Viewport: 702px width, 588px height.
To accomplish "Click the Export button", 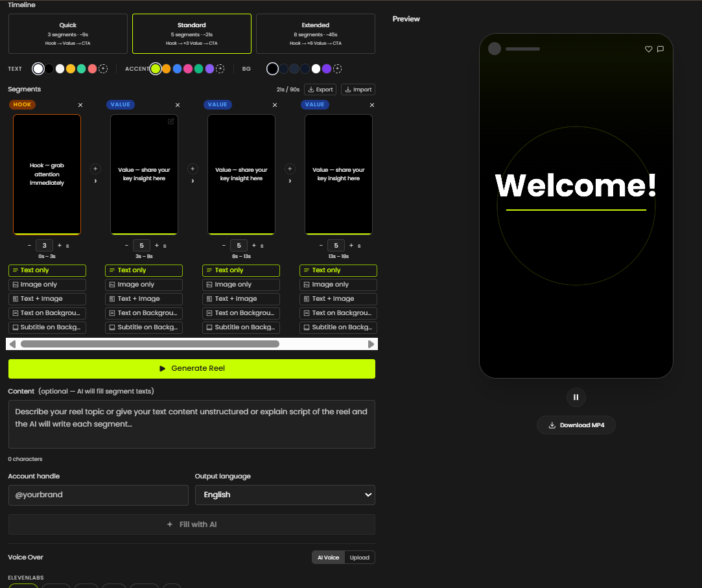I will pos(320,89).
